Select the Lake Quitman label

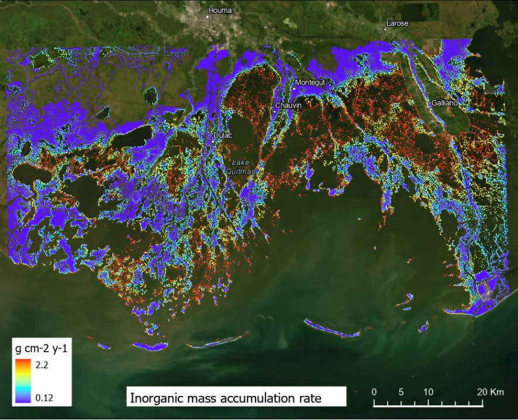click(x=241, y=167)
